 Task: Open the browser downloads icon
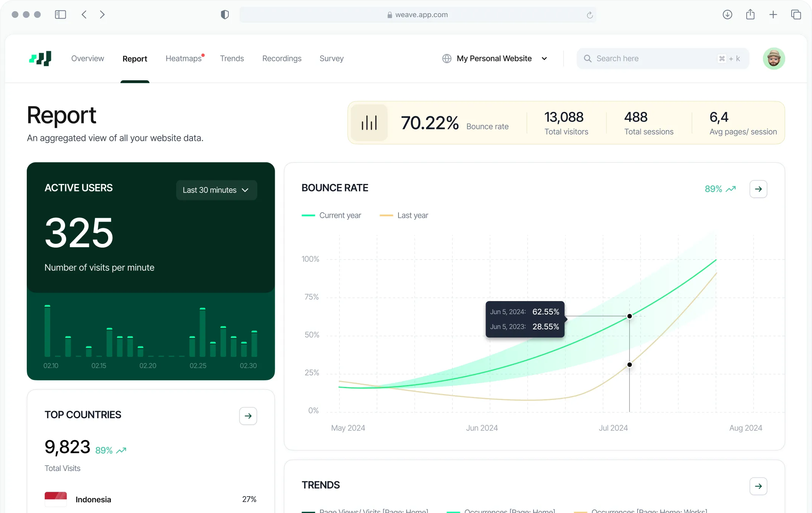pos(727,14)
